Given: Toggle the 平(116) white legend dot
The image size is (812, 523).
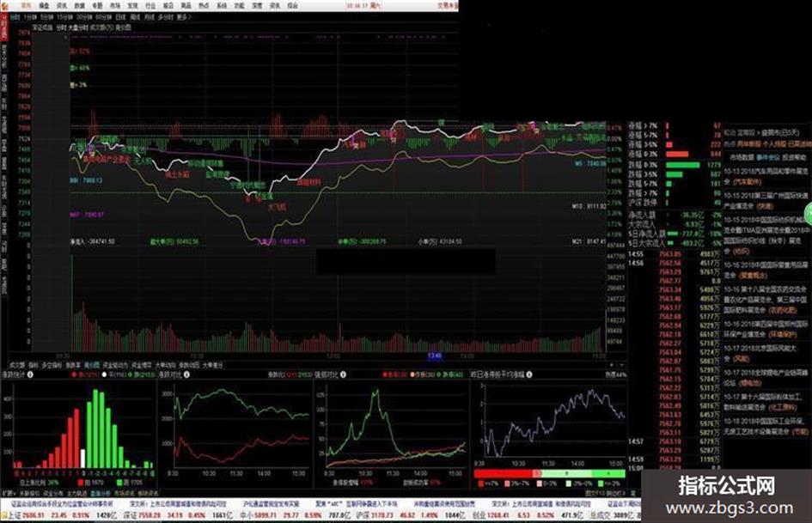Looking at the screenshot, I should pos(105,374).
